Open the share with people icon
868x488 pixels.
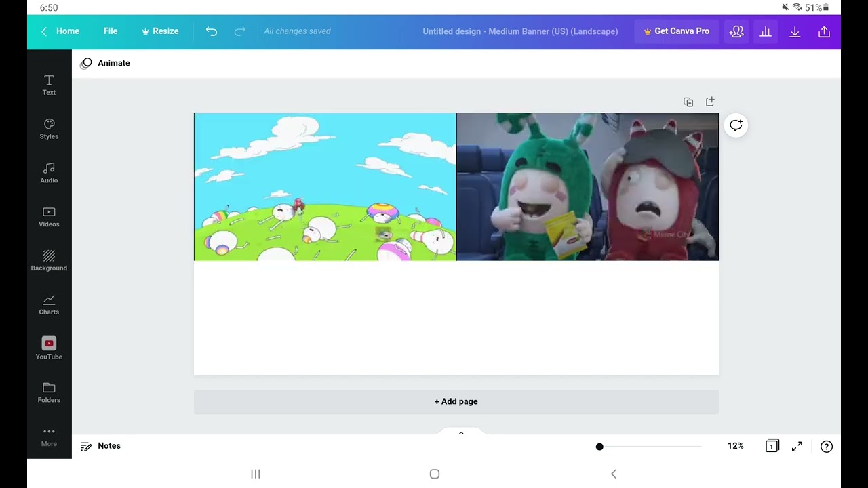[736, 31]
